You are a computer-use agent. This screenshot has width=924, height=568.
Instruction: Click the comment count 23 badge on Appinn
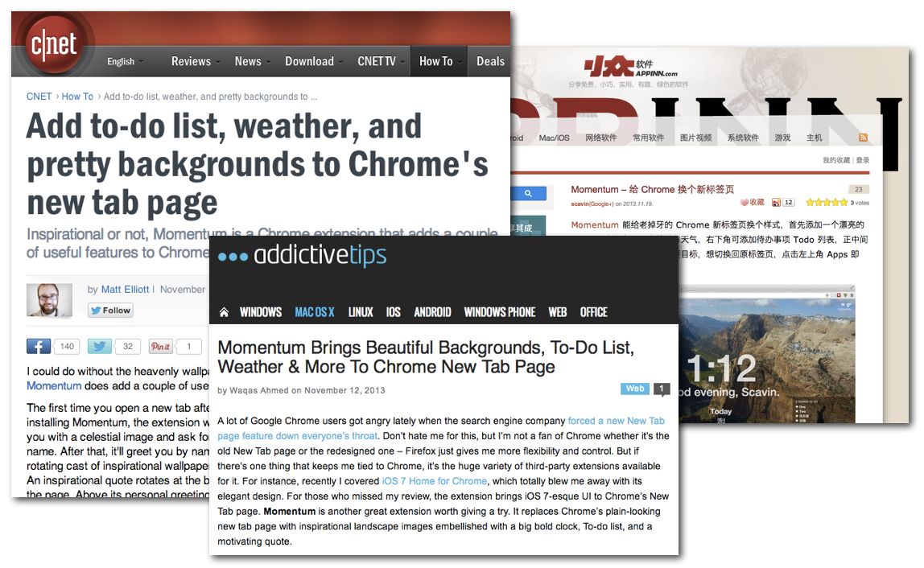pos(859,190)
